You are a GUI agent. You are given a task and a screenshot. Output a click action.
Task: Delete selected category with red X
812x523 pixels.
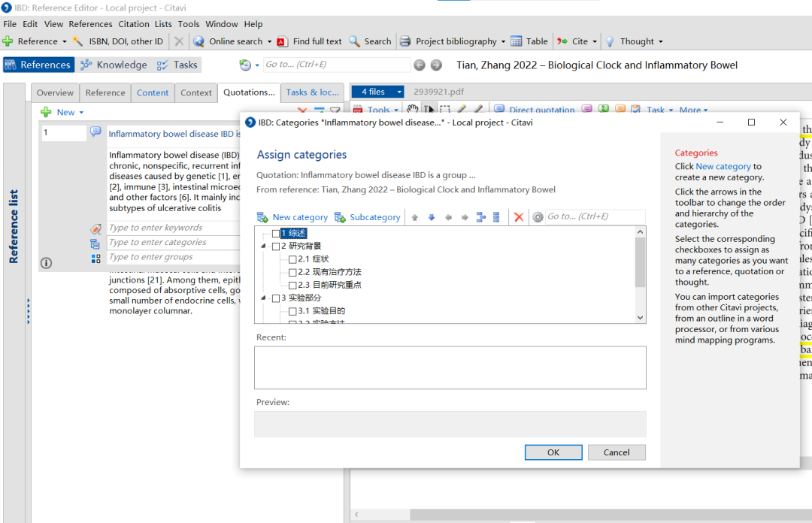518,217
